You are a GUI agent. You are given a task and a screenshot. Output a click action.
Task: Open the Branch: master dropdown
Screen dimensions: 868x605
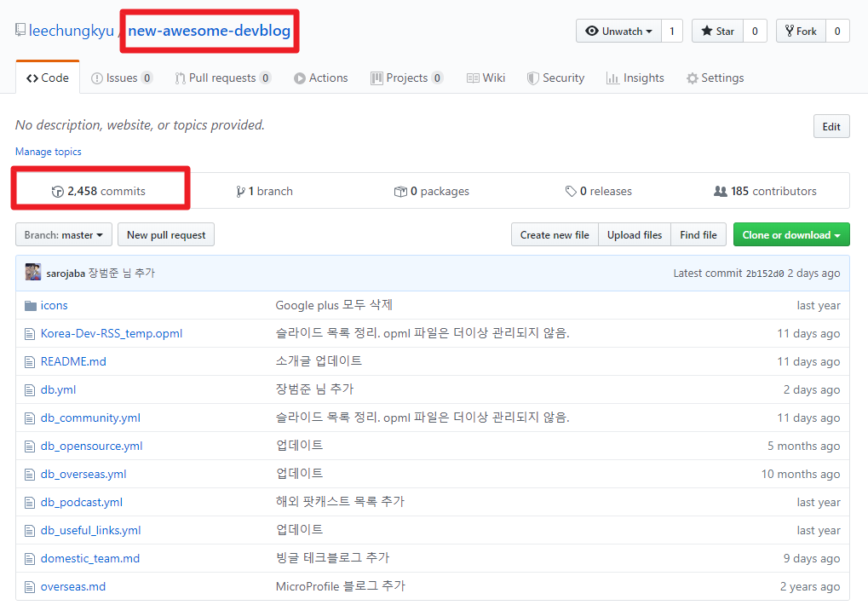pos(63,234)
